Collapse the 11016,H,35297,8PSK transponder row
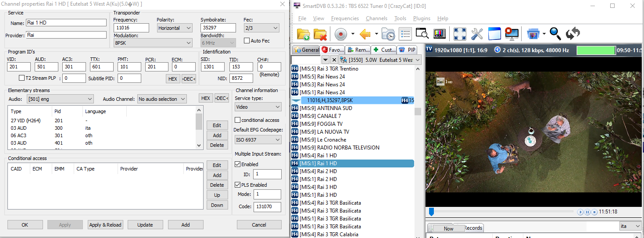Viewport: 644px width, 238px height. [297, 100]
